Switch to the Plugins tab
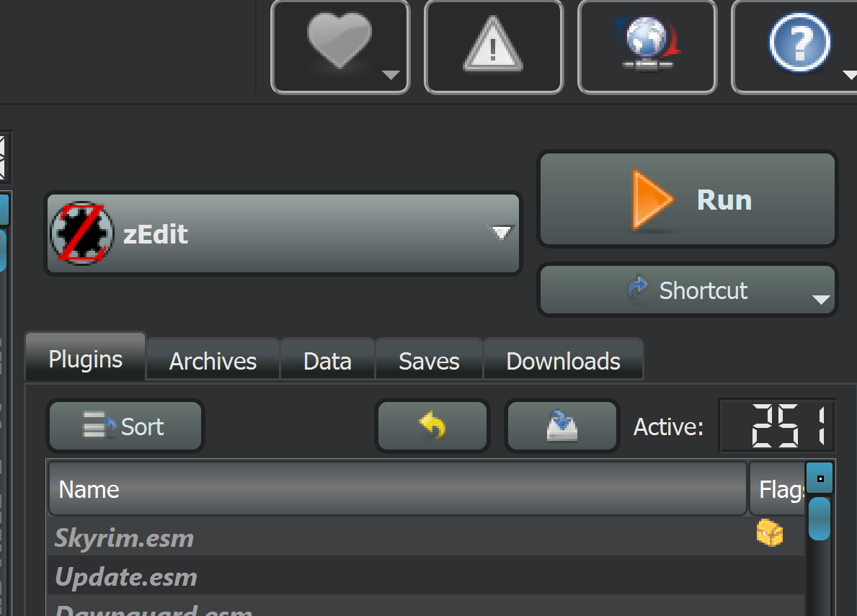This screenshot has height=616, width=857. 85,357
